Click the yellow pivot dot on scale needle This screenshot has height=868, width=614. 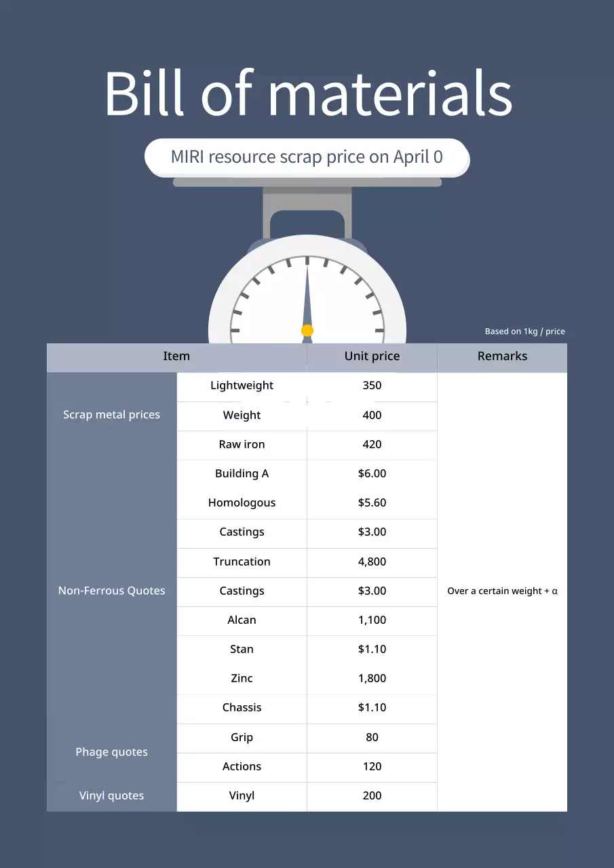pyautogui.click(x=307, y=331)
